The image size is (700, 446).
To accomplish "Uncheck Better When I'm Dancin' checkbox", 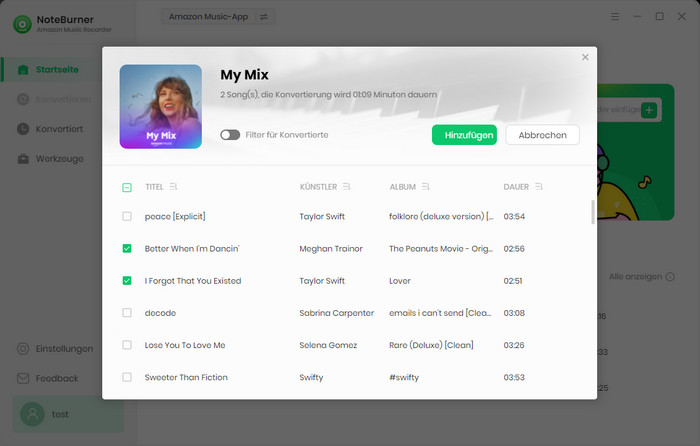I will click(127, 249).
